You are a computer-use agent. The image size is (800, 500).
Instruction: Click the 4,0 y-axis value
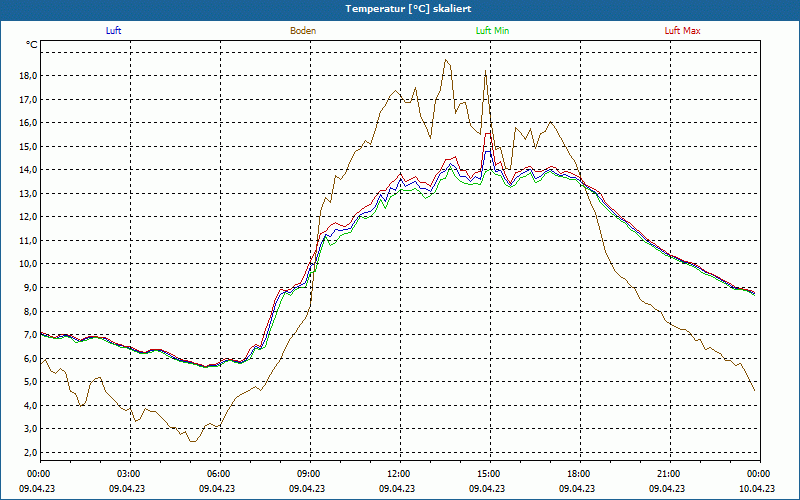(x=30, y=406)
